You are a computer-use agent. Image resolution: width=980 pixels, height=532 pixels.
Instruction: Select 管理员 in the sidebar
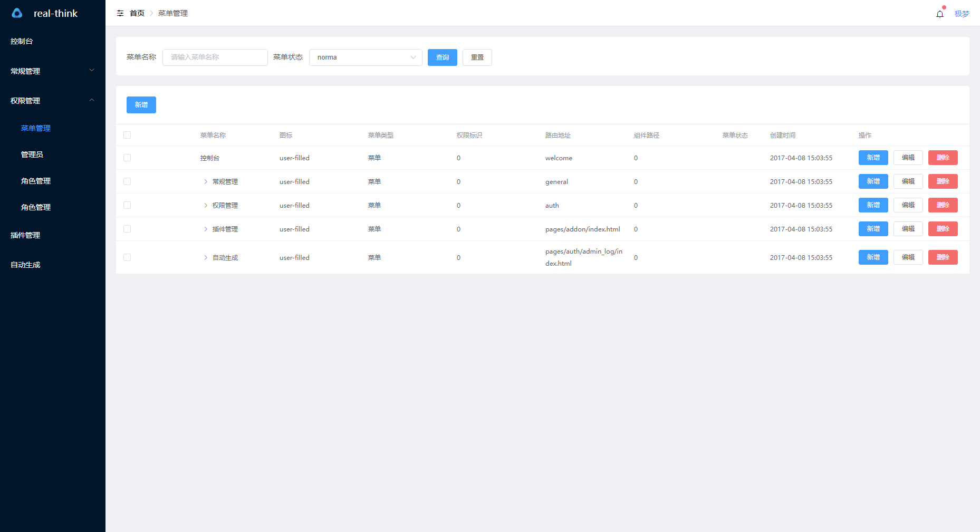click(x=53, y=154)
